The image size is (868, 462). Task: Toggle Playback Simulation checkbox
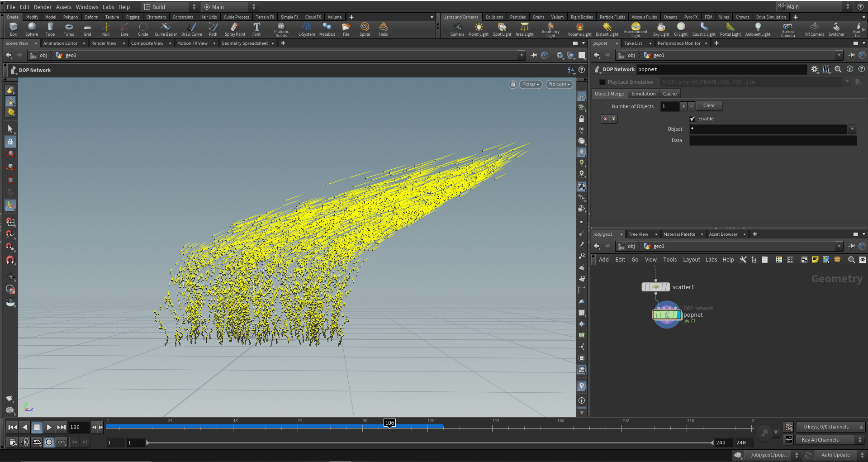coord(602,82)
